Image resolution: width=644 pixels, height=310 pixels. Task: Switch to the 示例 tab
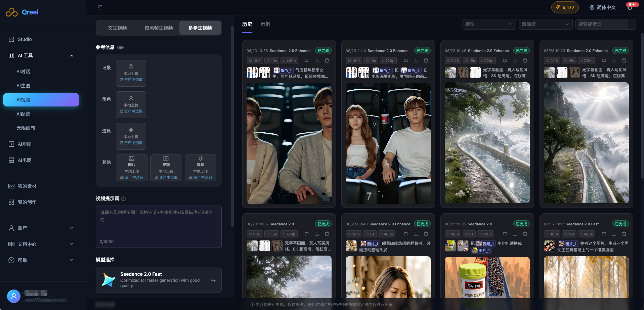coord(265,24)
